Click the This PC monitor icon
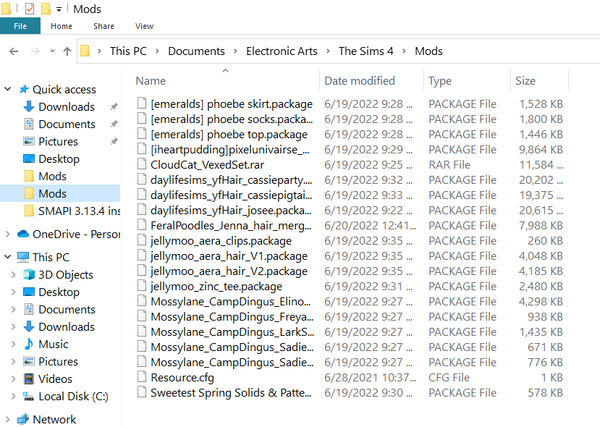600x427 pixels. pyautogui.click(x=23, y=257)
